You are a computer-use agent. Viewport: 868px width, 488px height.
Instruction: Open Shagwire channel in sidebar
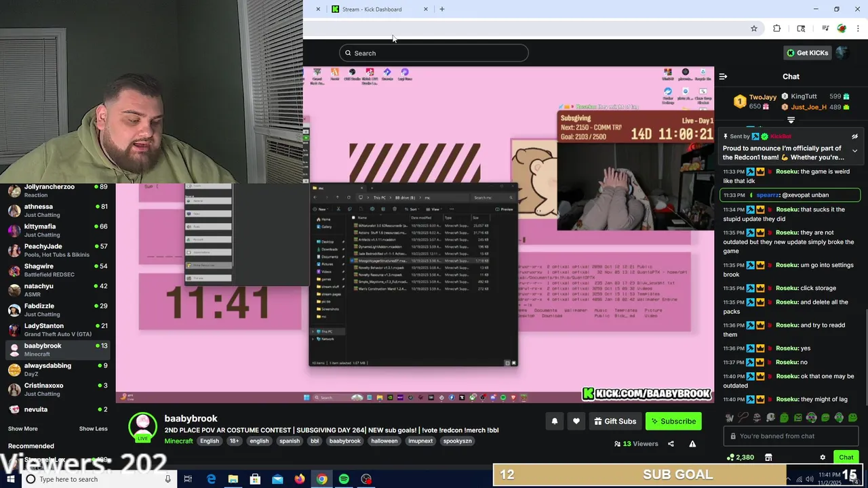tap(58, 270)
